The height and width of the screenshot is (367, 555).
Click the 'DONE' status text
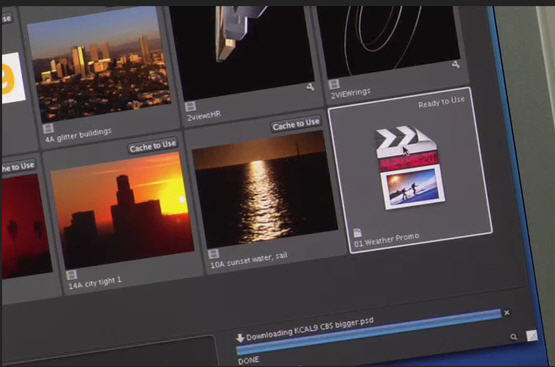click(x=248, y=361)
